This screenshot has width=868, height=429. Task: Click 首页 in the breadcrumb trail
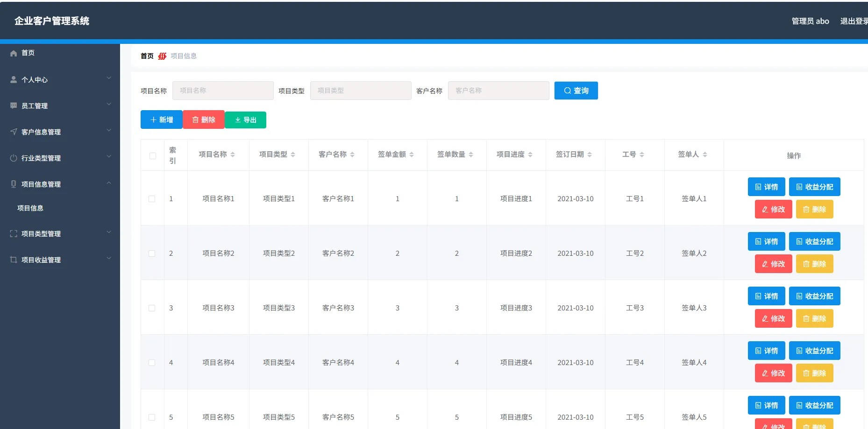146,56
